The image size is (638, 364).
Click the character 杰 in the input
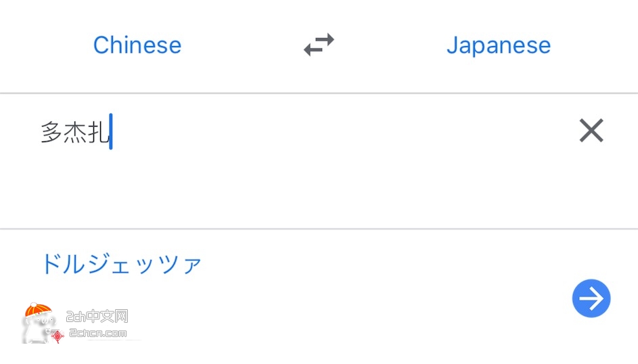pos(75,132)
